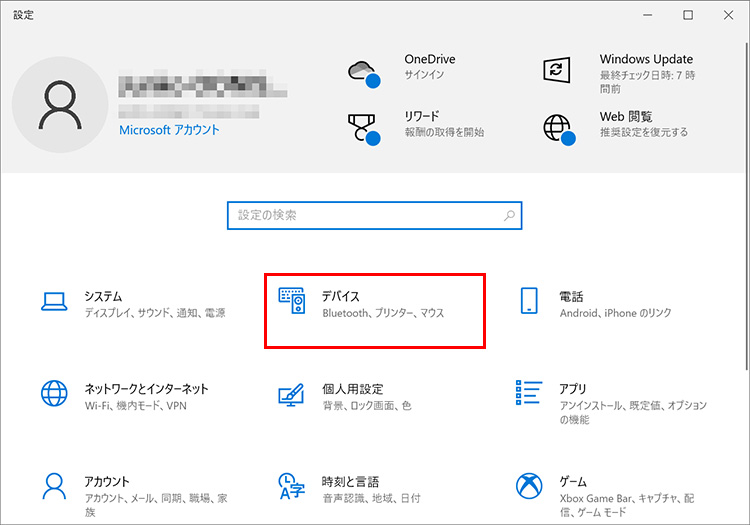Select the Time & Language icon
Screen dimensions: 750x525
tap(291, 487)
